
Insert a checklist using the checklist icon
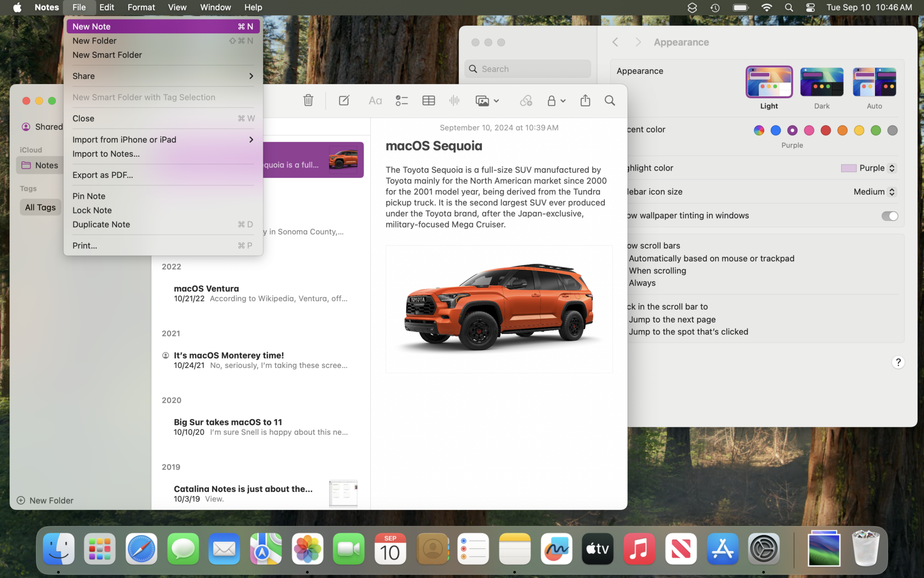click(401, 100)
